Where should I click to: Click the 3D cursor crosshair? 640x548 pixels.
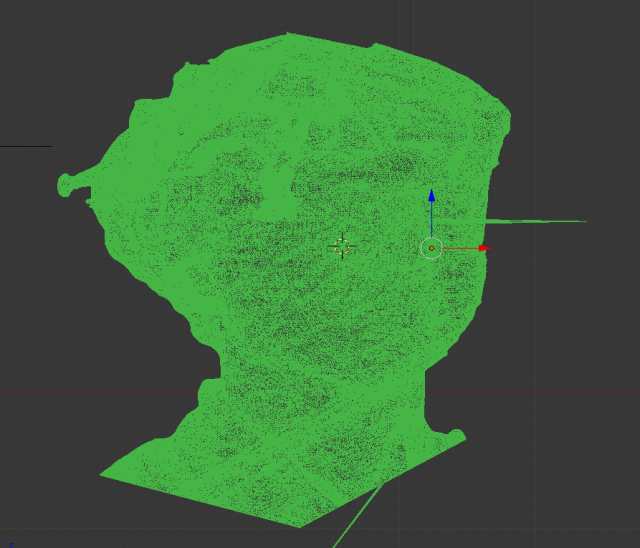(342, 246)
